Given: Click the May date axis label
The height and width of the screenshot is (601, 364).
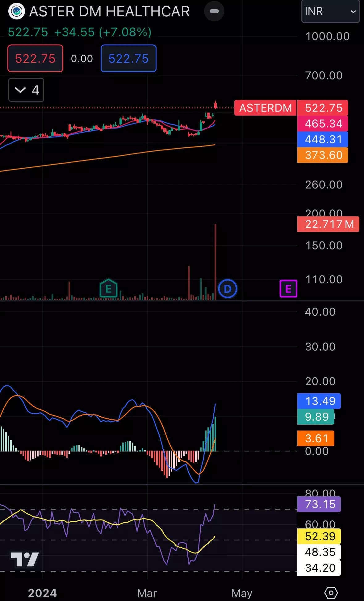Looking at the screenshot, I should click(242, 593).
